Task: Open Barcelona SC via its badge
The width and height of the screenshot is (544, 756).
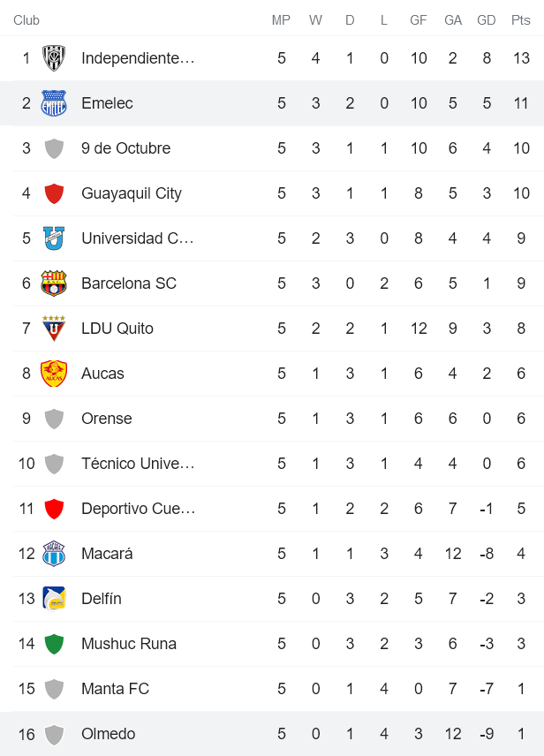Action: pos(55,283)
